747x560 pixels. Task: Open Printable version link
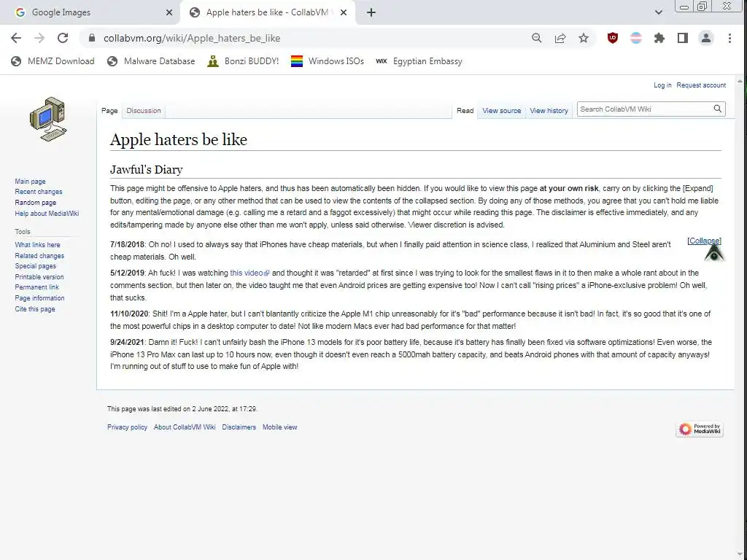tap(39, 277)
